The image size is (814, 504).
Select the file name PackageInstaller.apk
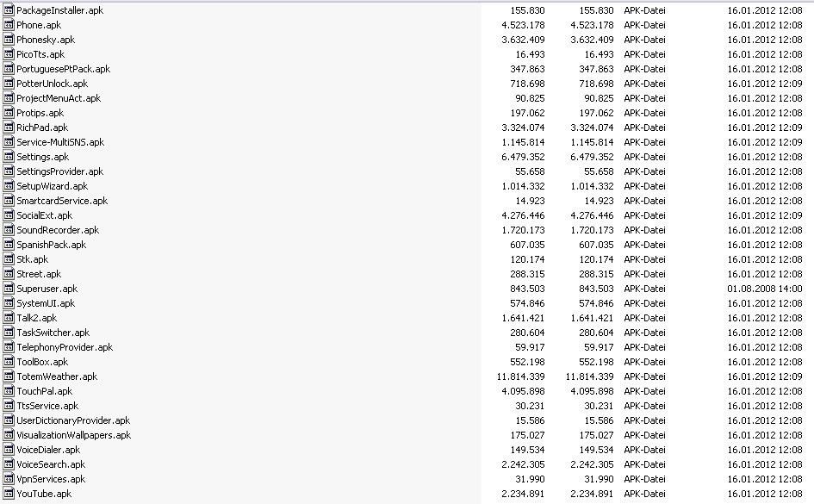[59, 10]
